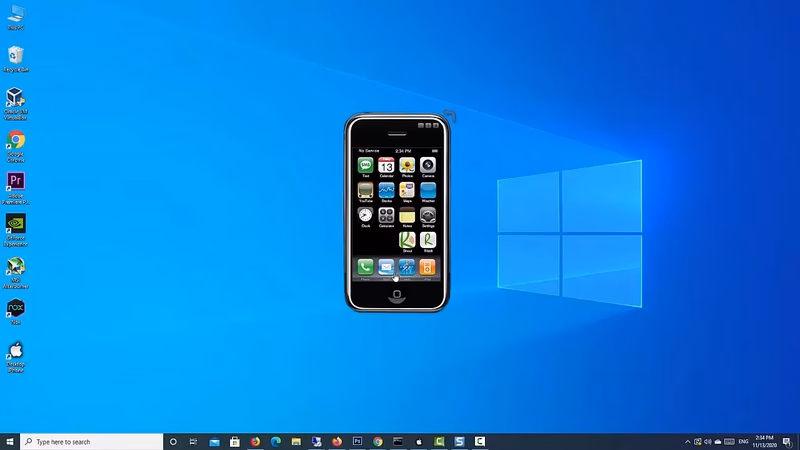Tap the green Phone icon in the dock
Image resolution: width=800 pixels, height=450 pixels.
(x=365, y=267)
